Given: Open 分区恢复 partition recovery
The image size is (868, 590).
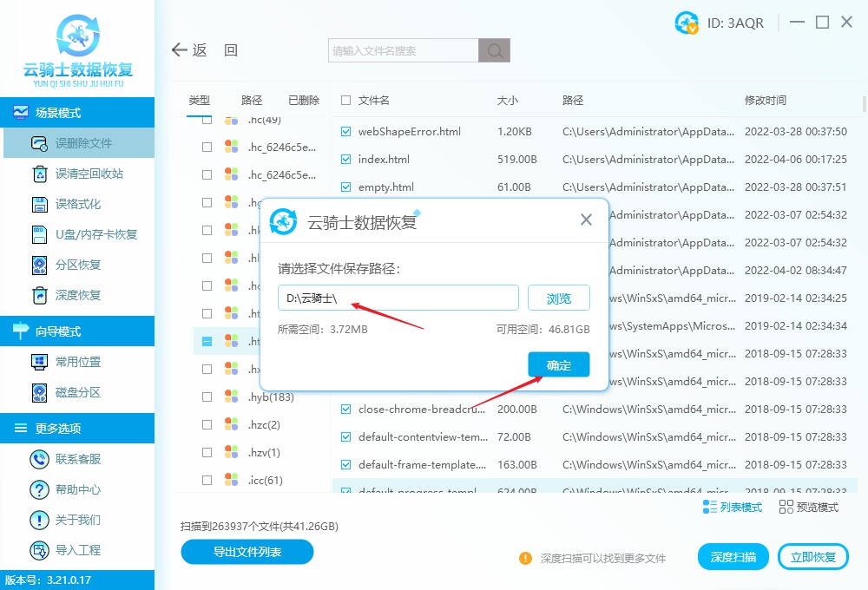Looking at the screenshot, I should click(x=67, y=265).
